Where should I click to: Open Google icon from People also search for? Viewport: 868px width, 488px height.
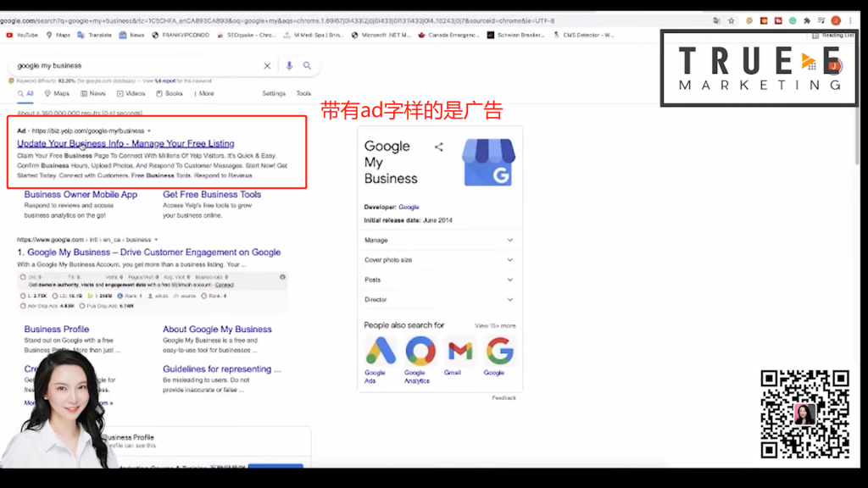coord(499,356)
